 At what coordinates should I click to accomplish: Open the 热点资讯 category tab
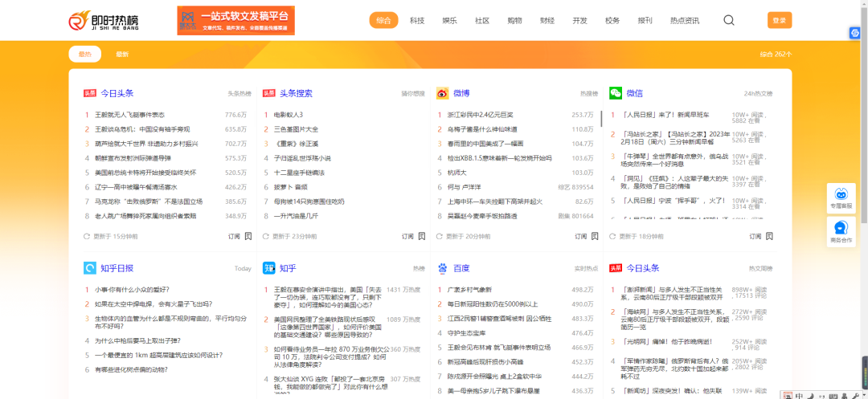685,20
